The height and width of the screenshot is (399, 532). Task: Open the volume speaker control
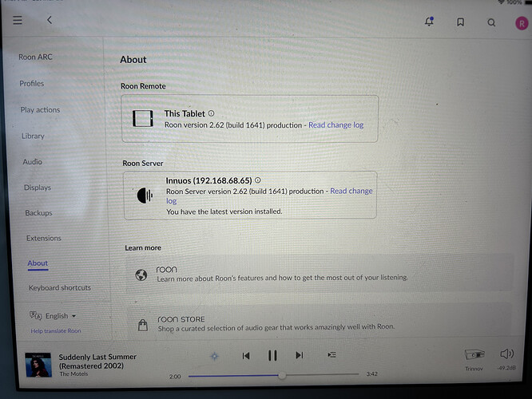click(507, 354)
